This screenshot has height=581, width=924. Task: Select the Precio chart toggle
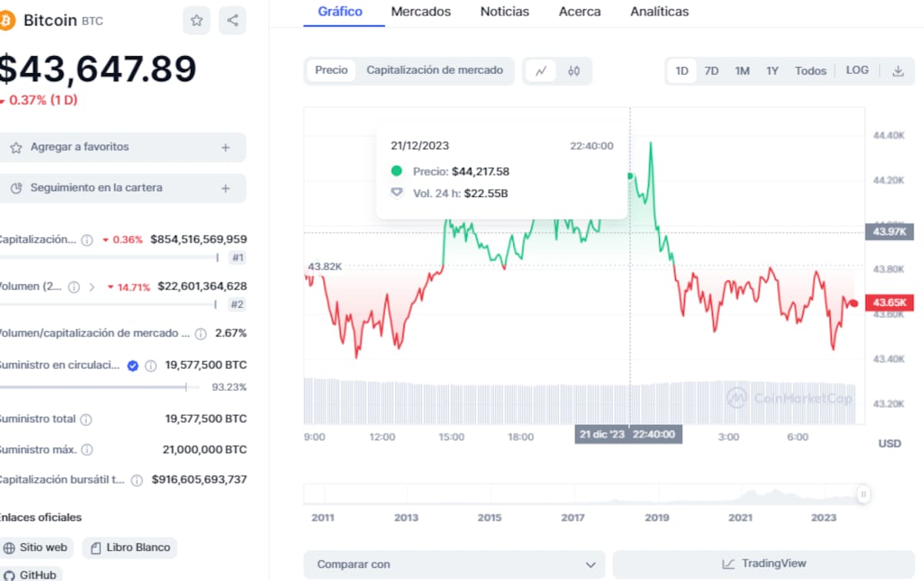pos(331,70)
